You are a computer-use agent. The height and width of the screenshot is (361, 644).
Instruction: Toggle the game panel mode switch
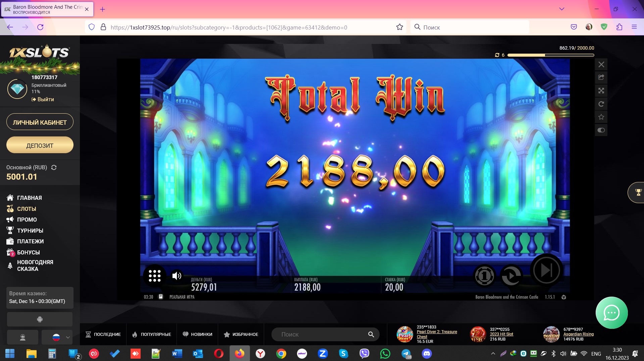point(601,130)
